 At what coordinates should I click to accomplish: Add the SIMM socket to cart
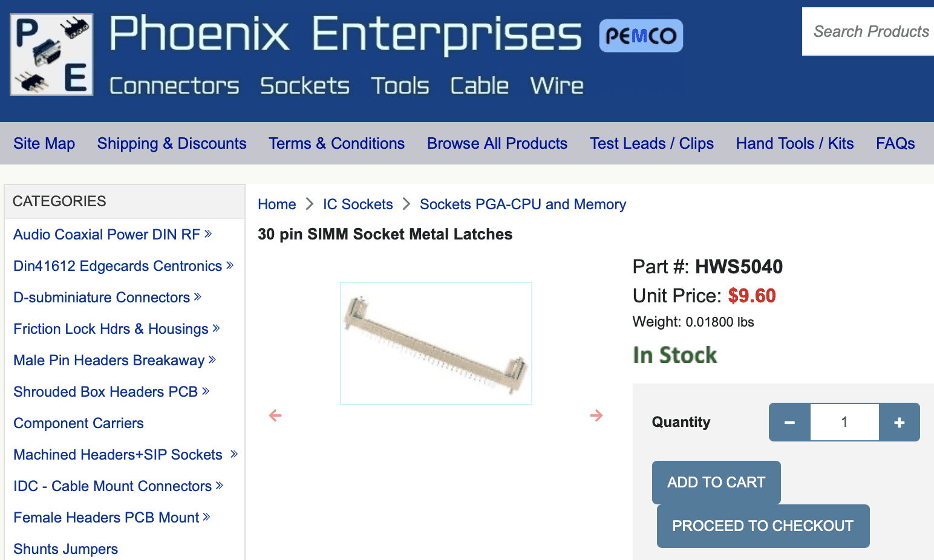tap(716, 483)
